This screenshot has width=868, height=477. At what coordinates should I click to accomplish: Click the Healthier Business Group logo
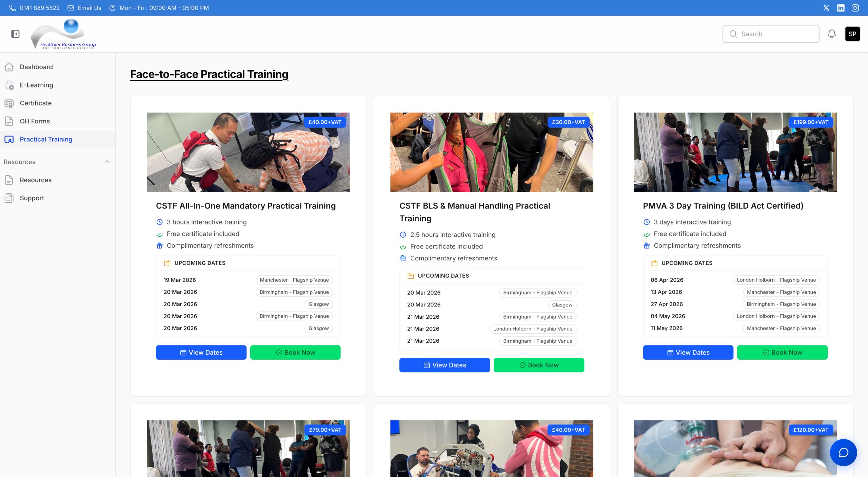pyautogui.click(x=63, y=34)
